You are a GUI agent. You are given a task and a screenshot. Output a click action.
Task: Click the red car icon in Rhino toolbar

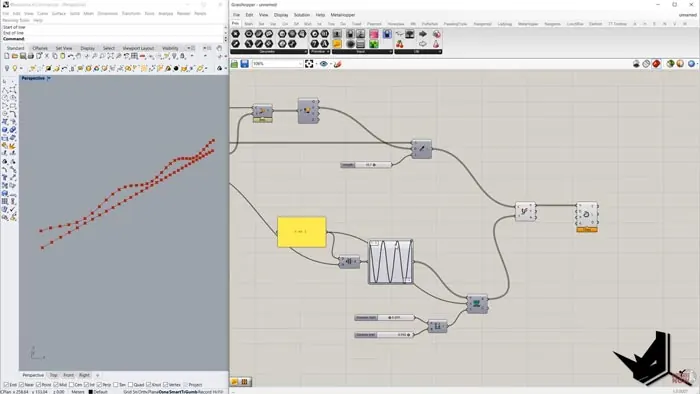[142, 56]
